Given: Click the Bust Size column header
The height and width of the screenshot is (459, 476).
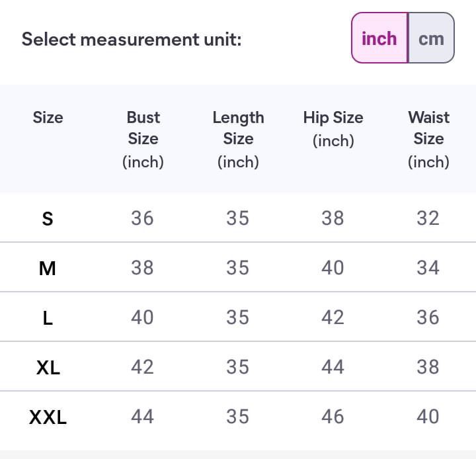Looking at the screenshot, I should (x=143, y=139).
